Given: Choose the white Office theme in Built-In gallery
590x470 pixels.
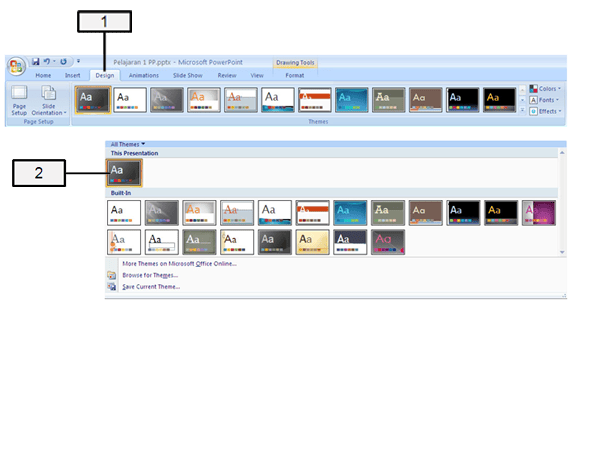Looking at the screenshot, I should (x=124, y=213).
